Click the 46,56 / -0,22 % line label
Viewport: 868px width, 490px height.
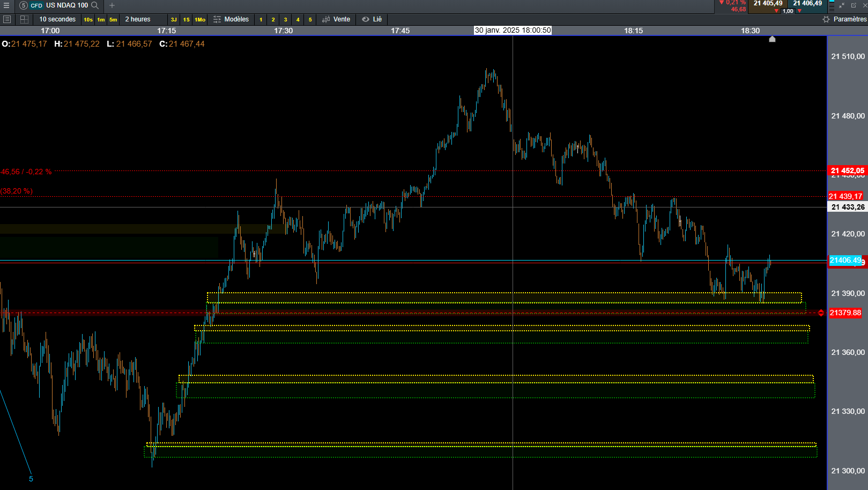26,172
